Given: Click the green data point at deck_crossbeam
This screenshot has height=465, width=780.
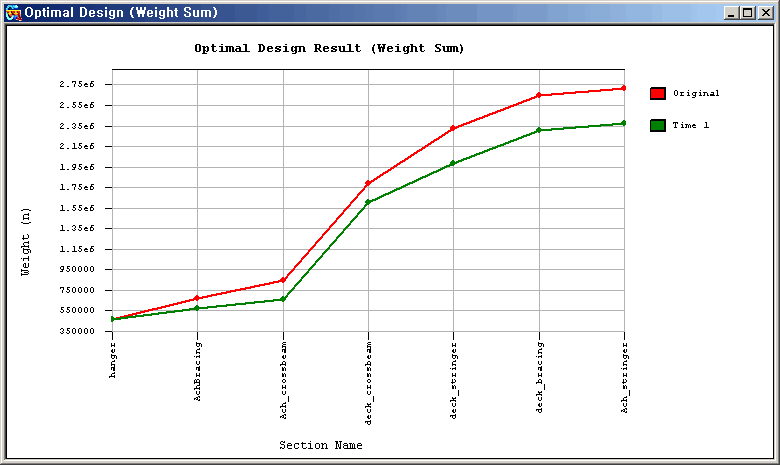Looking at the screenshot, I should point(368,202).
